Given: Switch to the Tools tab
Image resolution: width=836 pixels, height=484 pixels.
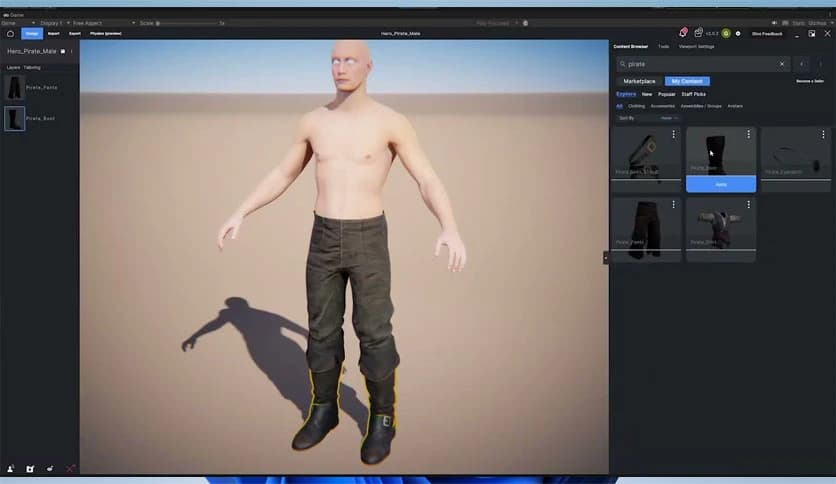Looking at the screenshot, I should click(663, 46).
